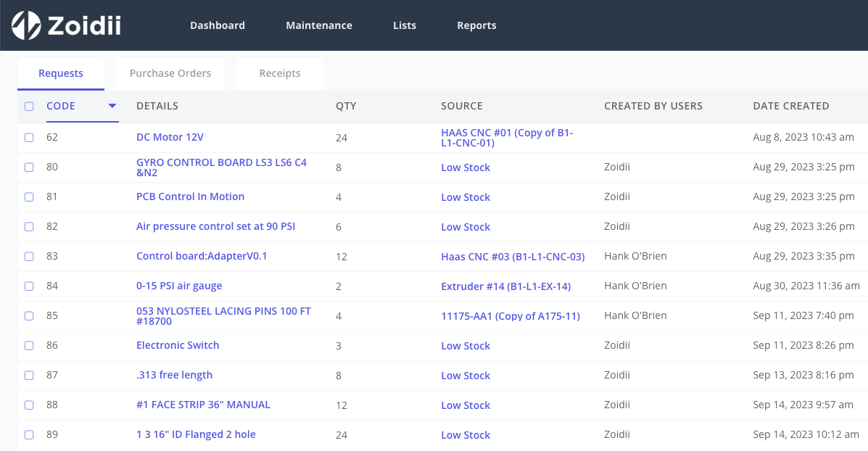The width and height of the screenshot is (868, 451).
Task: Check the box for request 88
Action: pyautogui.click(x=29, y=405)
